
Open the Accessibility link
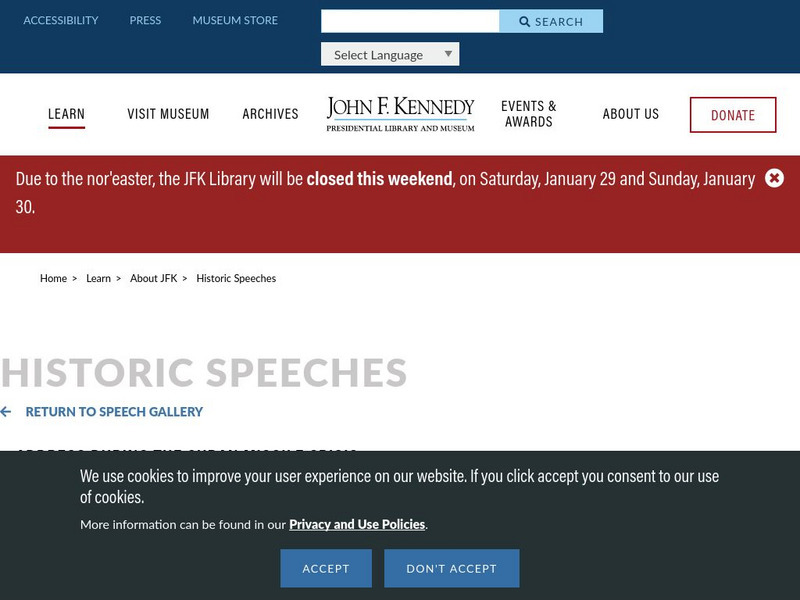(x=61, y=20)
